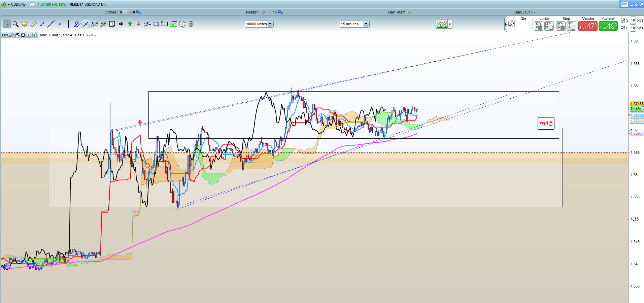Click the red Vendre price button
This screenshot has width=644, height=303.
(588, 26)
